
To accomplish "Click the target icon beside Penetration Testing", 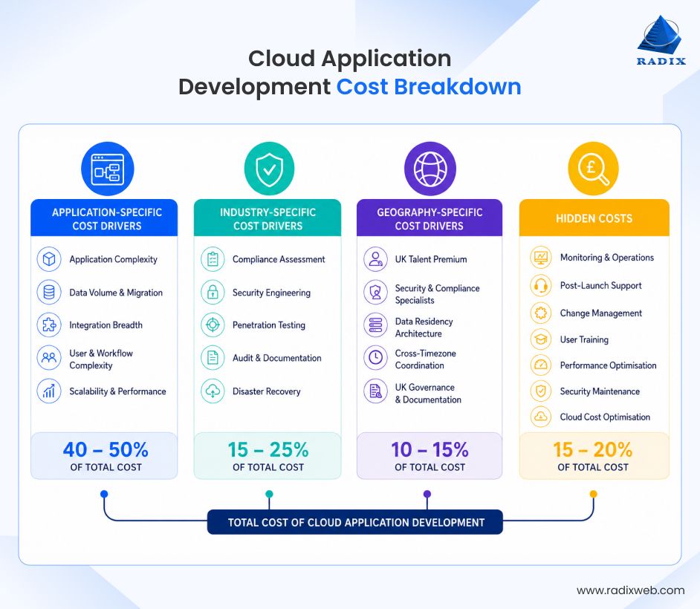I will (213, 325).
